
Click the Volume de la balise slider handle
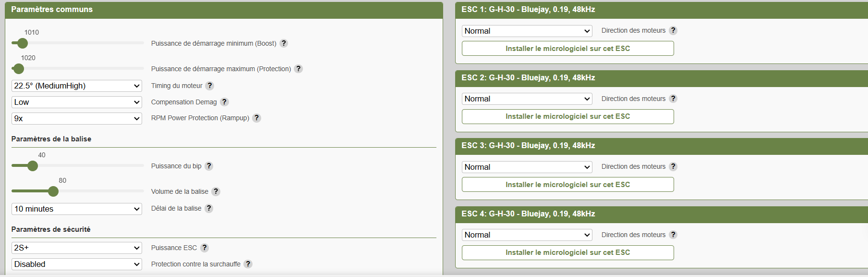pos(53,191)
